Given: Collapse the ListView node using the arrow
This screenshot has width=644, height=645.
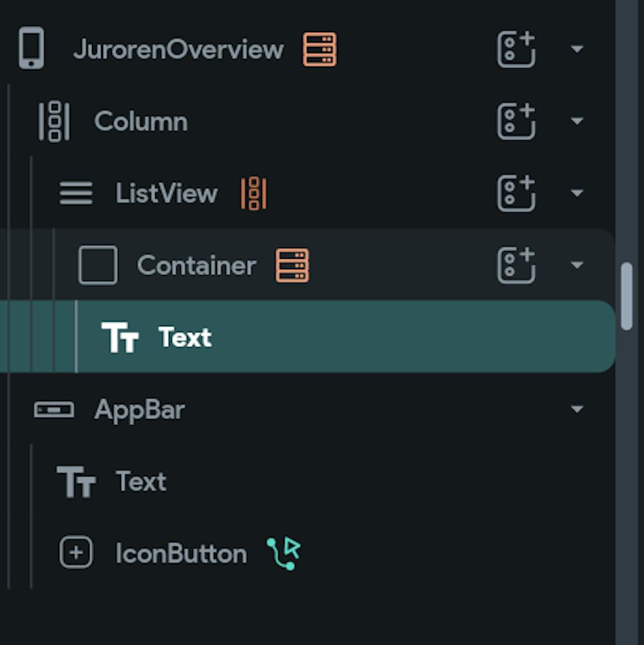Looking at the screenshot, I should (x=577, y=193).
